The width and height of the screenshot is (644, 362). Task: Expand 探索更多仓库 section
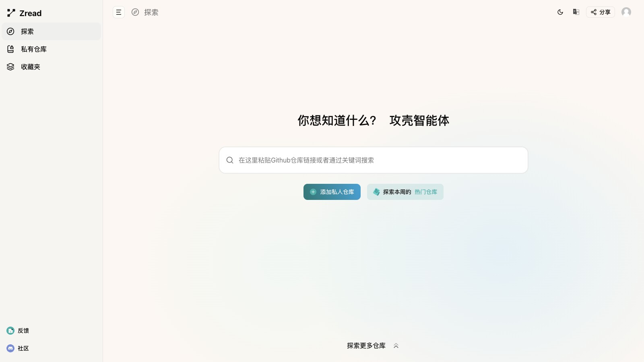(x=366, y=346)
